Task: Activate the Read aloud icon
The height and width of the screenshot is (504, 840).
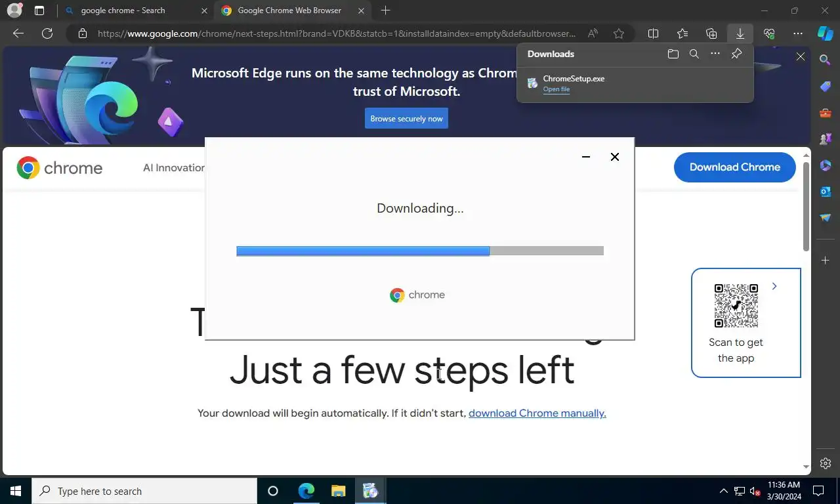Action: (593, 33)
